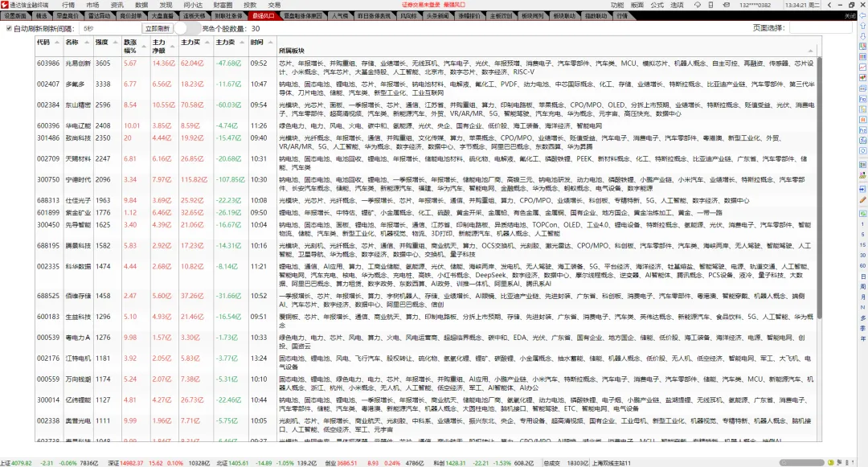Viewport: 868px width, 467px height.
Task: Select stock row 603986 兆易创新
Action: [425, 68]
